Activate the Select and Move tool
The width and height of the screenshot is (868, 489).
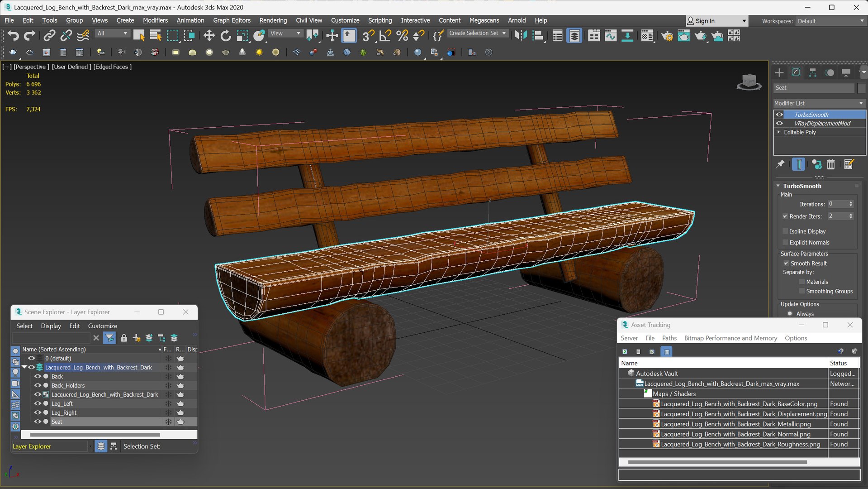[209, 35]
